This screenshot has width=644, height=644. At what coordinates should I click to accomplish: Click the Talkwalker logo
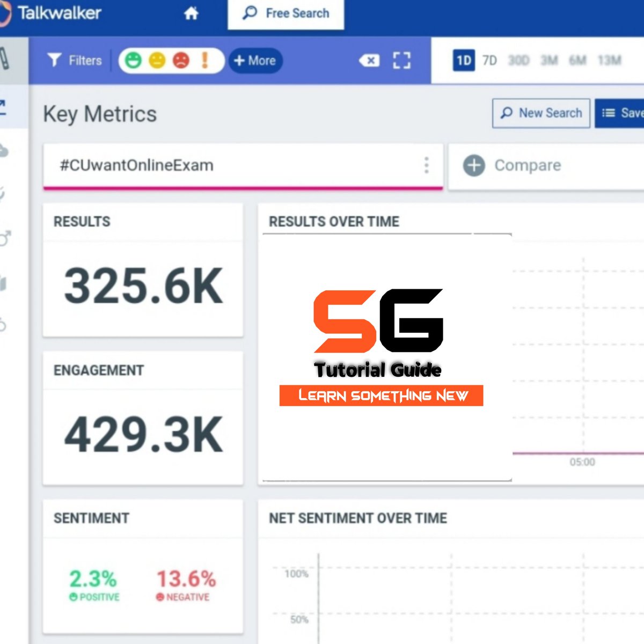pyautogui.click(x=51, y=13)
